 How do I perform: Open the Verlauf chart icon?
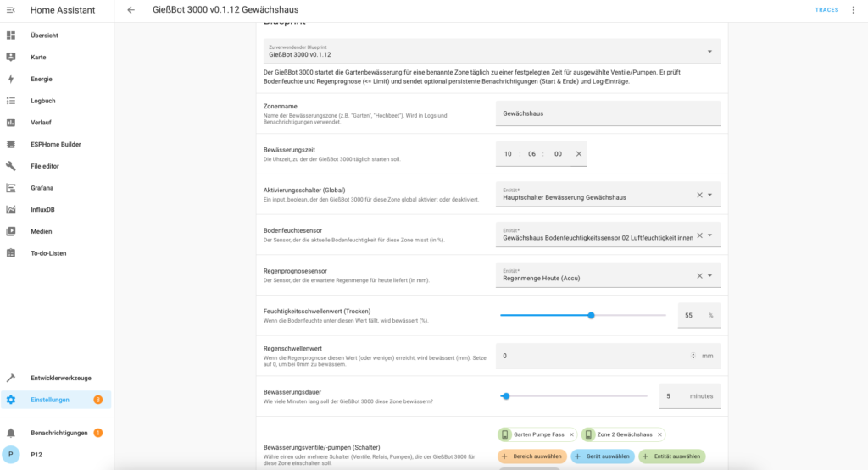pos(10,122)
